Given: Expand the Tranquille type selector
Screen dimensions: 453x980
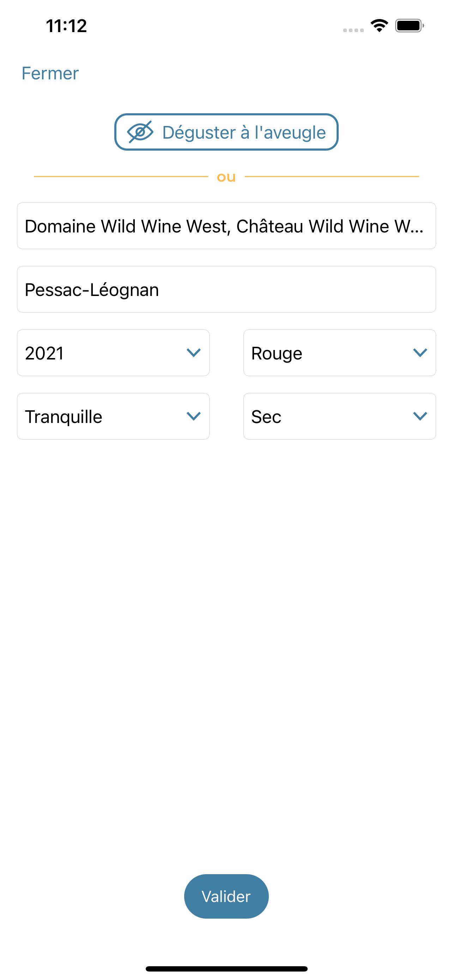Looking at the screenshot, I should click(113, 416).
